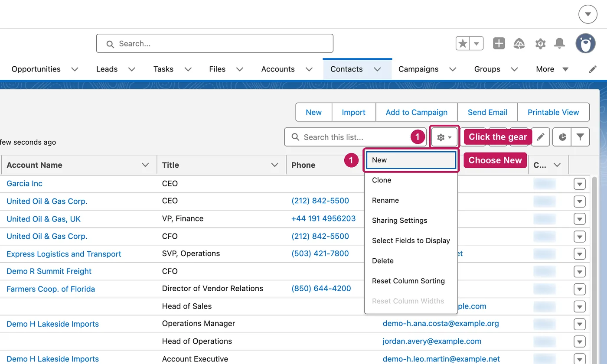Screen dimensions: 607x364
Task: Expand the favorites list dropdown arrow
Action: tap(476, 43)
